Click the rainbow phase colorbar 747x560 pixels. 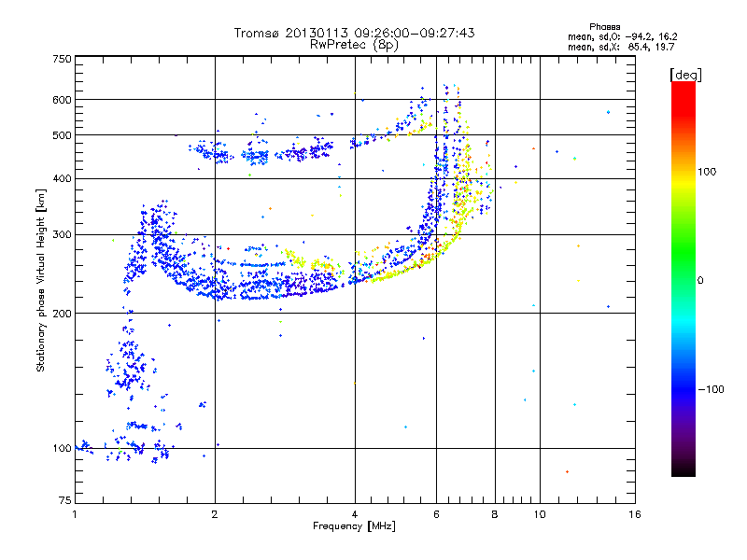684,278
